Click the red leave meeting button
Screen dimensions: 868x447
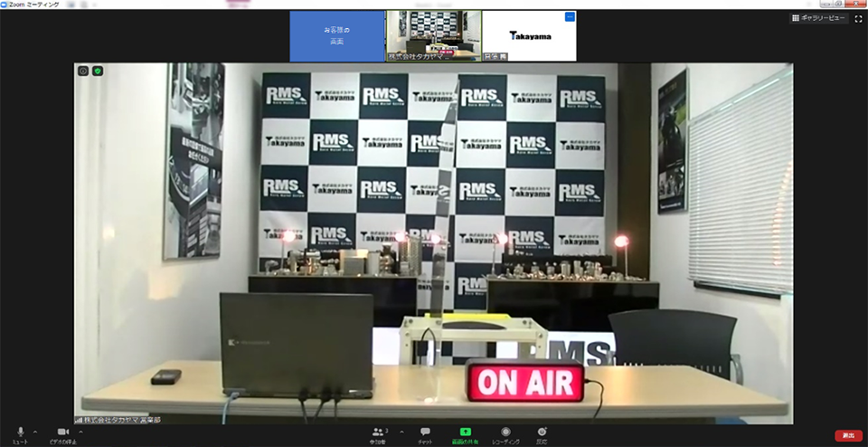[x=848, y=436]
